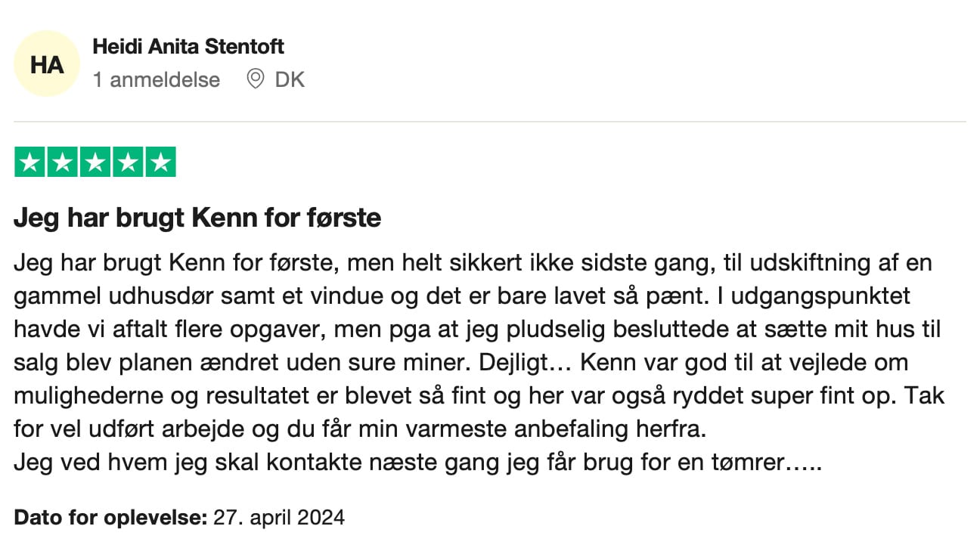Click the location pin icon

256,79
